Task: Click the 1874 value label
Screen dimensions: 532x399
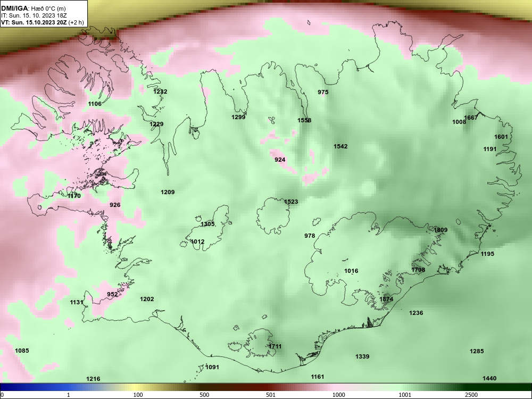Action: click(x=386, y=299)
